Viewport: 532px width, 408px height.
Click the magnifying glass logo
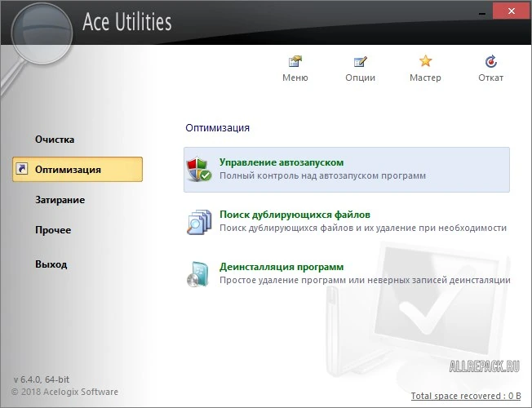tap(42, 34)
